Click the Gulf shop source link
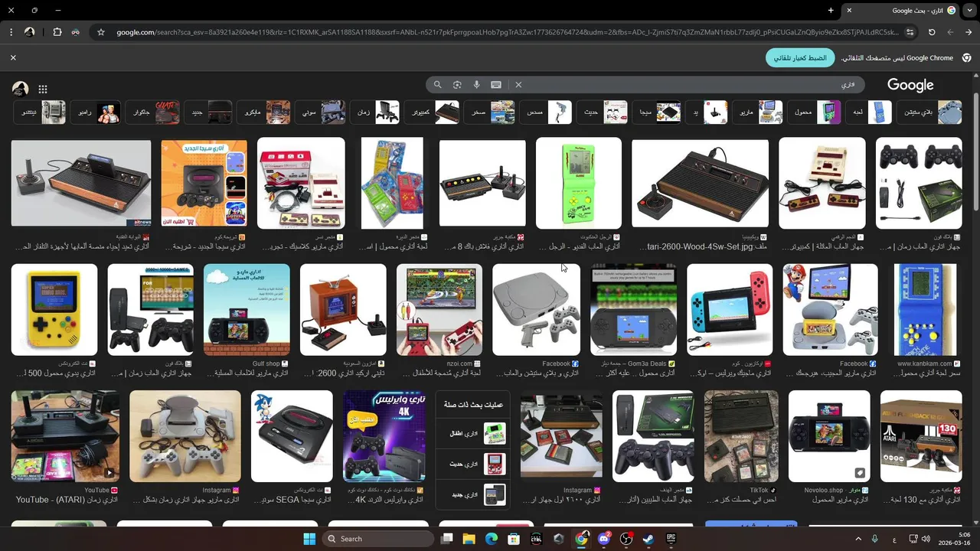Screen dimensions: 980x551 tap(267, 364)
